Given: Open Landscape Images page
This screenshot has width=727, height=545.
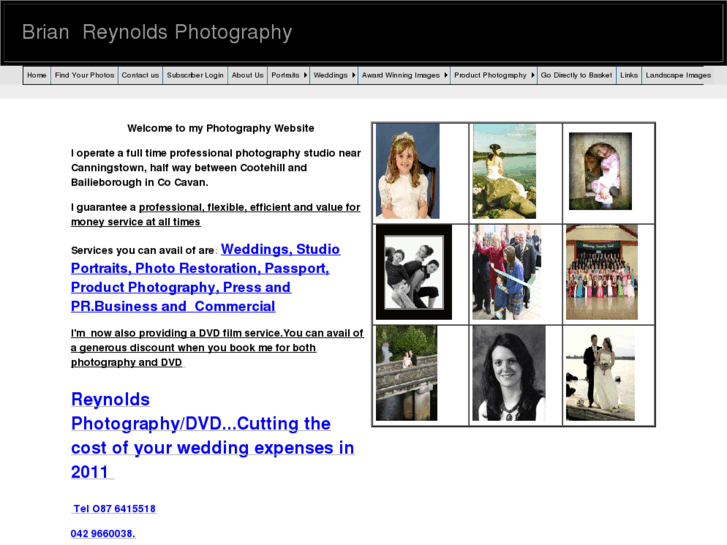Looking at the screenshot, I should click(x=678, y=75).
